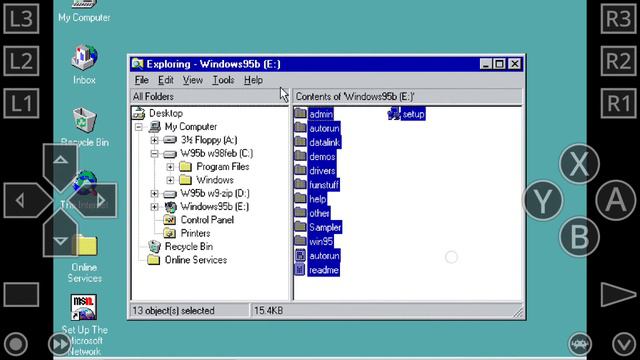Click the '15.4KB' status bar text
This screenshot has width=640, height=360.
pyautogui.click(x=269, y=311)
